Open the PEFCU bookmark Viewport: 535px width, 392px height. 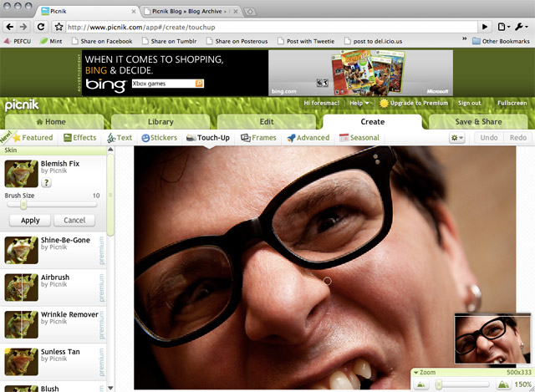point(18,41)
